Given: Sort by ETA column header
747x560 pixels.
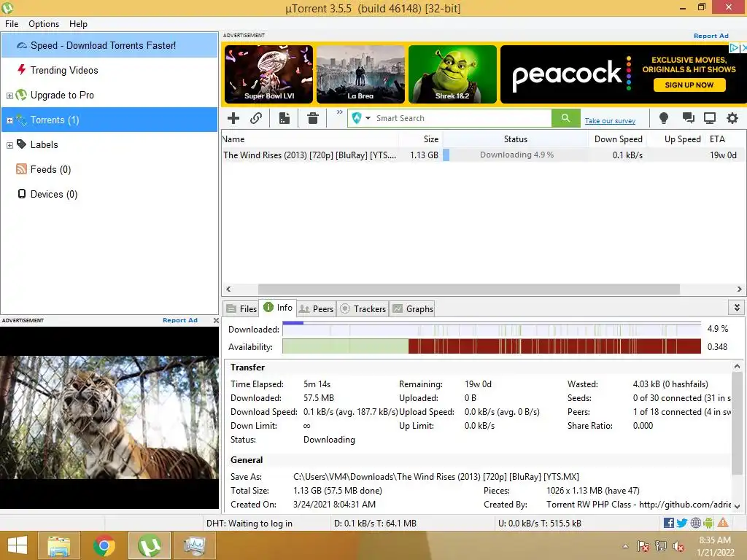Looking at the screenshot, I should click(x=725, y=139).
